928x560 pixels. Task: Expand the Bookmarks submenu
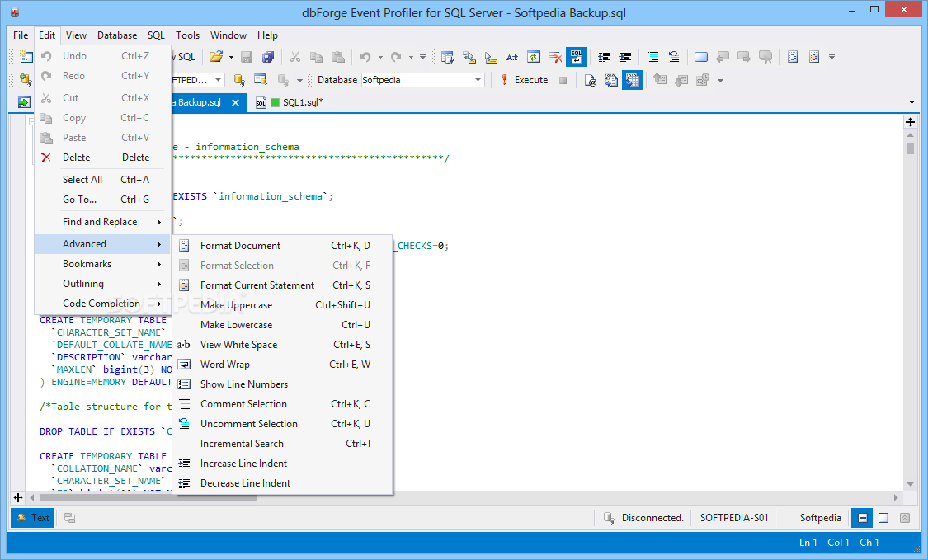click(x=103, y=264)
